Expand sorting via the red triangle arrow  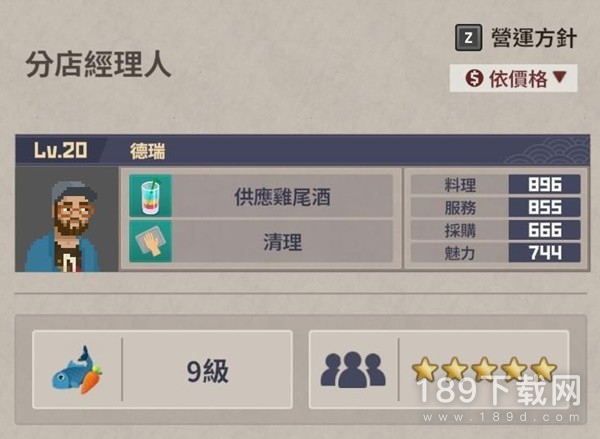click(559, 77)
